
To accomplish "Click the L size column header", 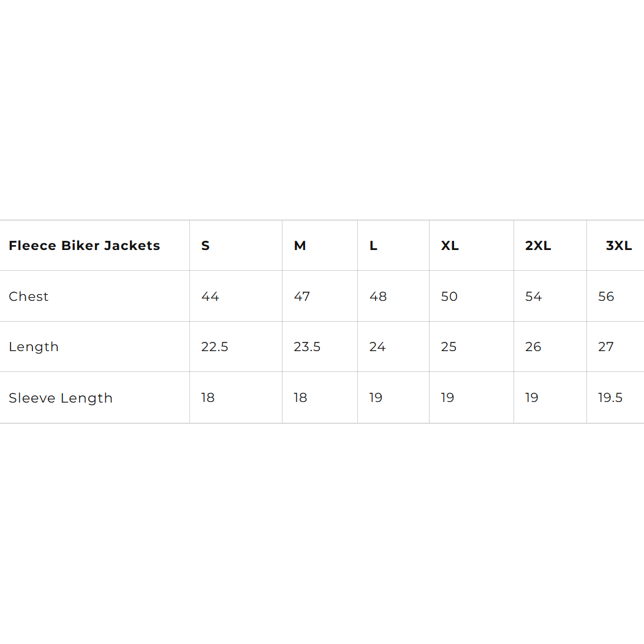I will [x=373, y=246].
